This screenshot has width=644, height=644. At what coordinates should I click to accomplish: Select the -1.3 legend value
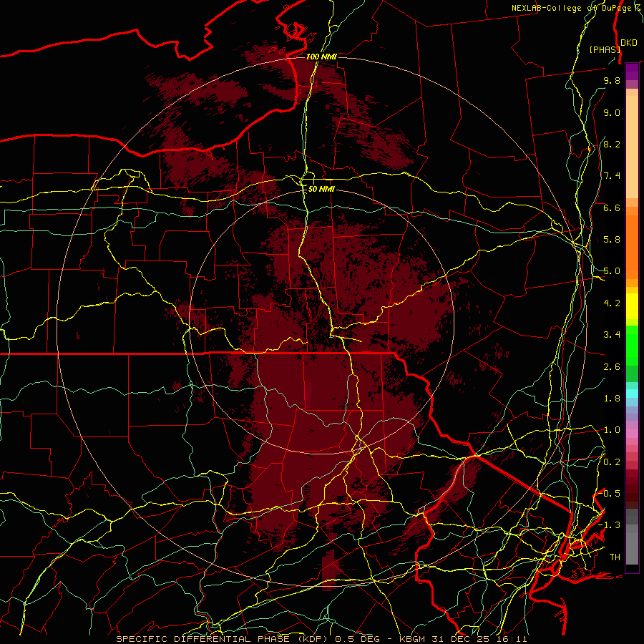click(609, 525)
